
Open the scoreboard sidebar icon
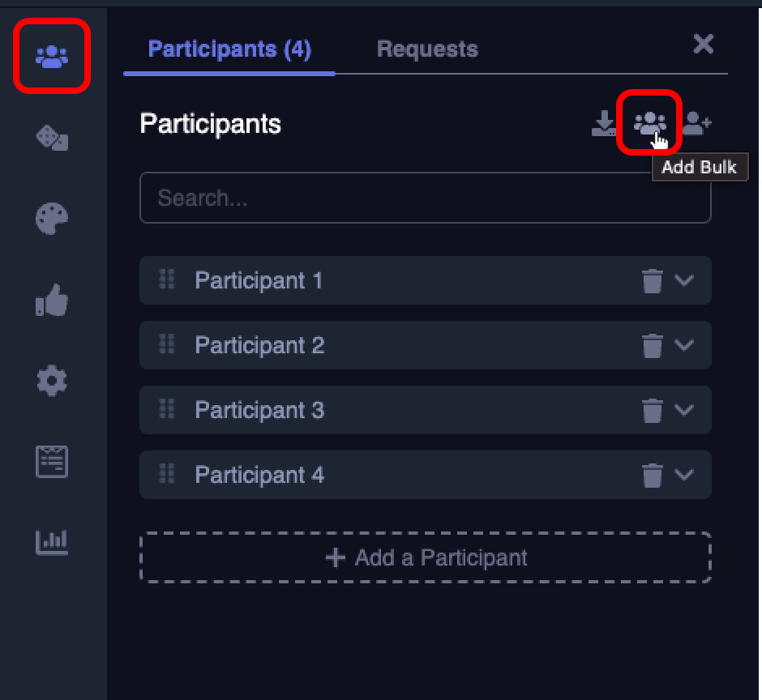coord(52,461)
